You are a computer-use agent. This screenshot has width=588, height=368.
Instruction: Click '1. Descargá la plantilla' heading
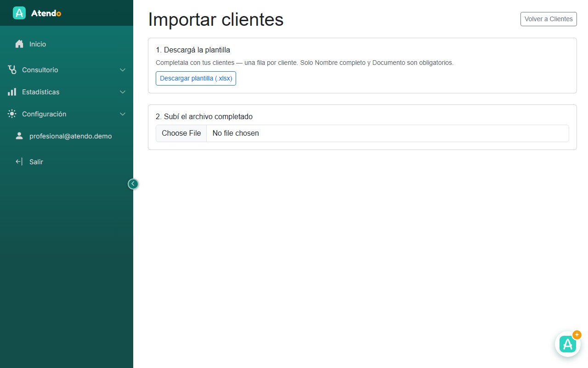pos(193,50)
